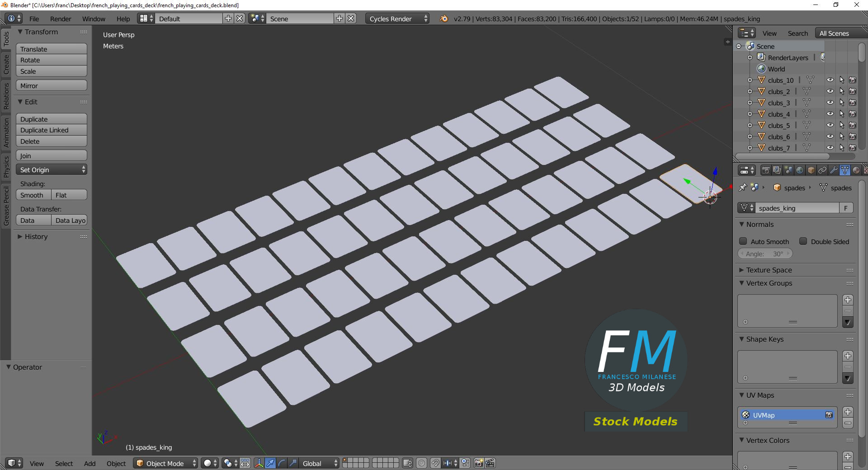Switch to the Grease Pencil tab
The image size is (868, 470).
click(6, 206)
